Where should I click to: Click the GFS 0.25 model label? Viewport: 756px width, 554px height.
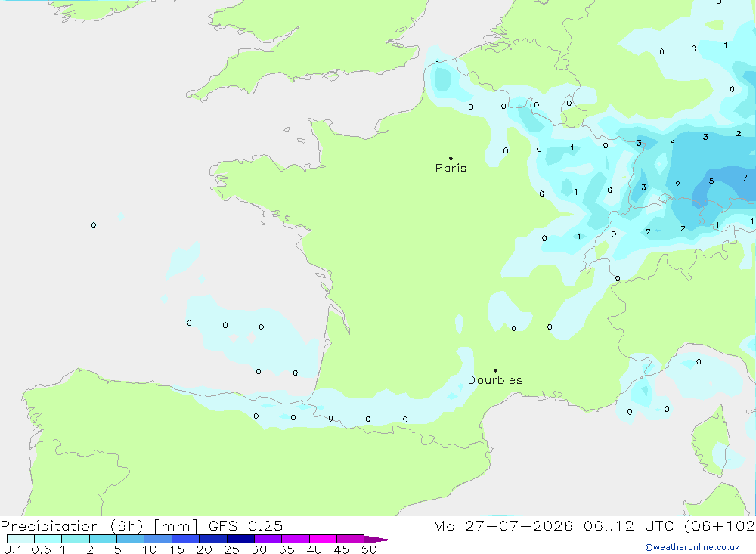[246, 525]
